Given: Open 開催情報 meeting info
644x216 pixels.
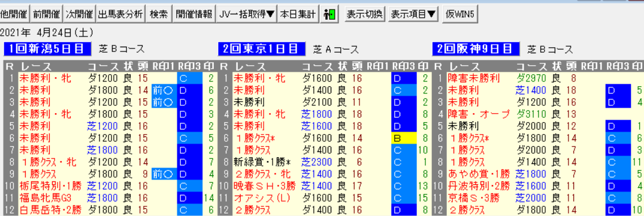Looking at the screenshot, I should pyautogui.click(x=194, y=14).
